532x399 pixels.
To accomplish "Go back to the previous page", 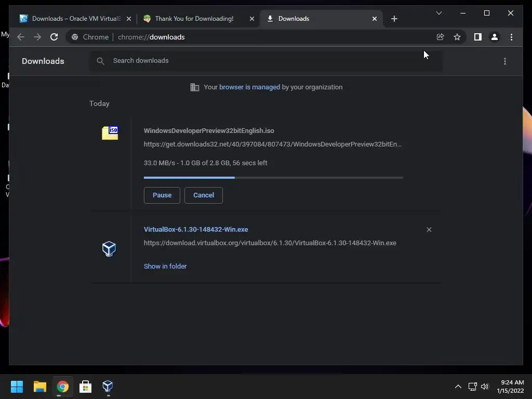I will pyautogui.click(x=21, y=37).
